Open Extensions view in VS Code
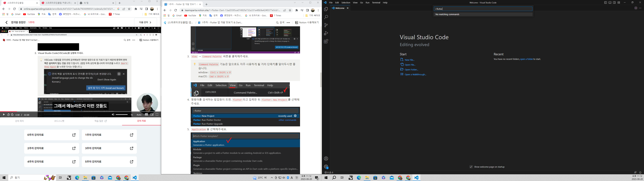Image resolution: width=644 pixels, height=181 pixels. 326,42
